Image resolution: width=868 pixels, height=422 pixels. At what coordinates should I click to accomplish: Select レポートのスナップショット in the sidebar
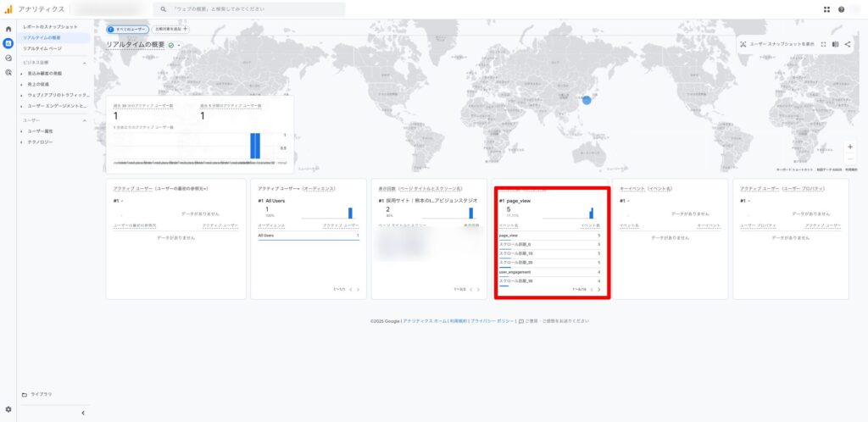[x=49, y=28]
